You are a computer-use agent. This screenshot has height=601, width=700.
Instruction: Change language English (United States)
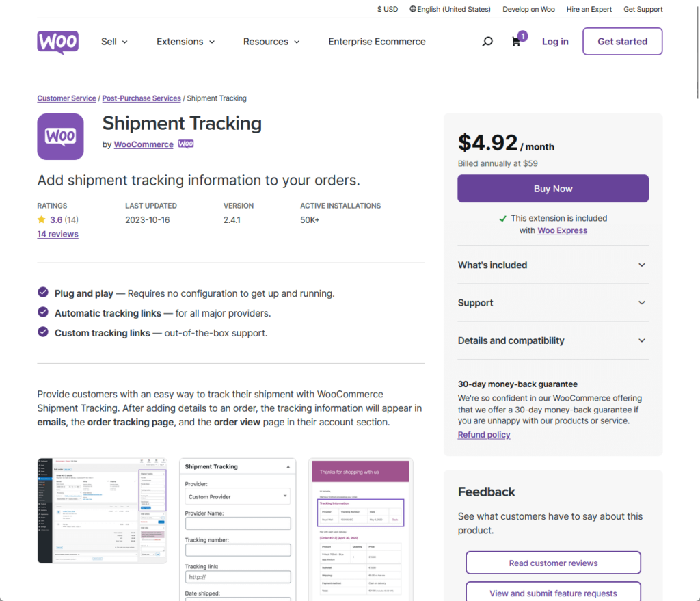[x=450, y=9]
